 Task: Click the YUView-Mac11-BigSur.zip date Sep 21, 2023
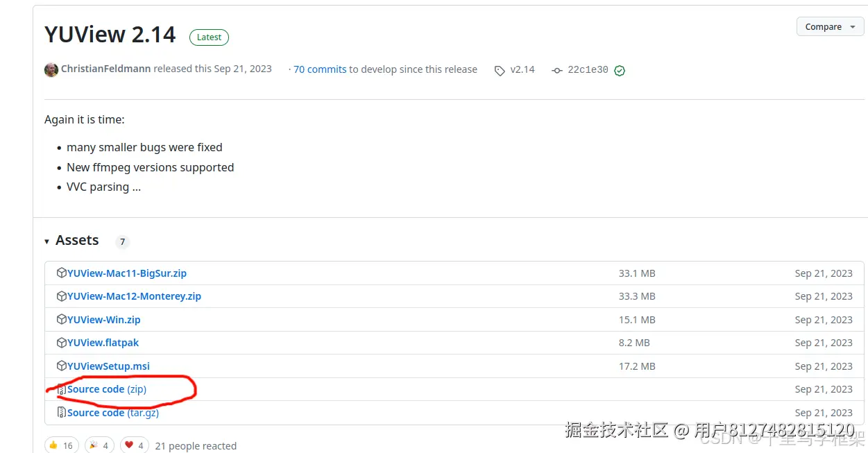tap(824, 273)
